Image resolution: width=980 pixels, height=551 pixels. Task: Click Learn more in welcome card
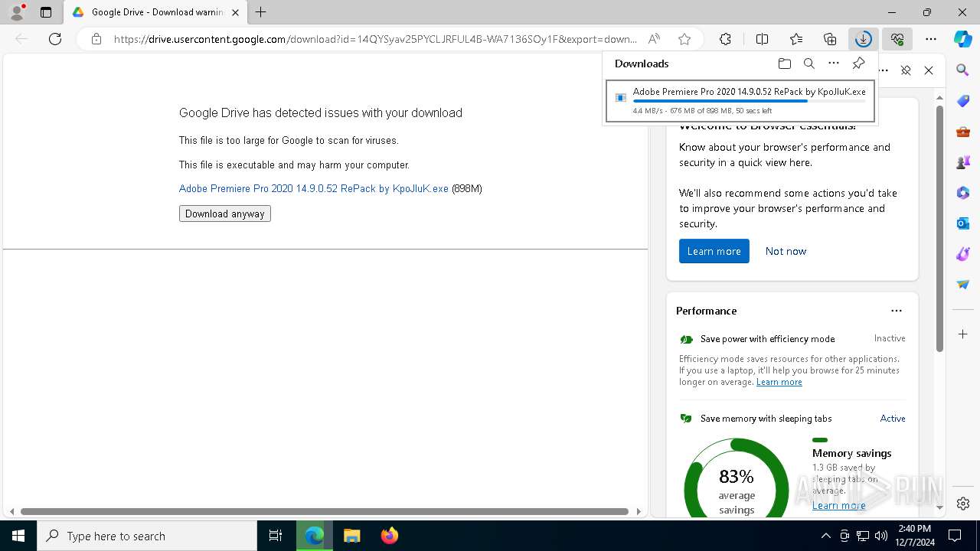click(714, 251)
